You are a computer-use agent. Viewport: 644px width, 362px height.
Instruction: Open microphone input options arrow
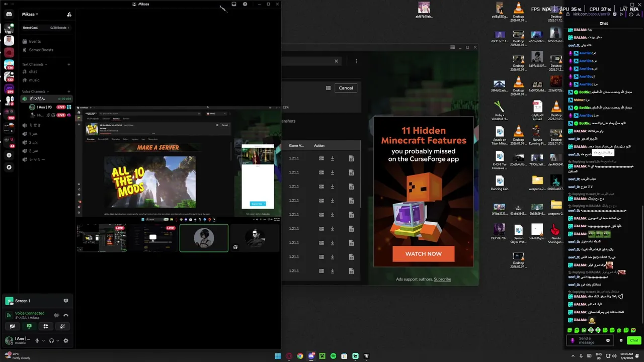tap(43, 340)
